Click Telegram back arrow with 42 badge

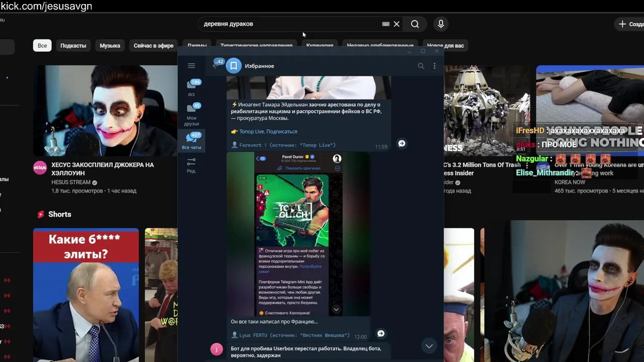pyautogui.click(x=217, y=65)
